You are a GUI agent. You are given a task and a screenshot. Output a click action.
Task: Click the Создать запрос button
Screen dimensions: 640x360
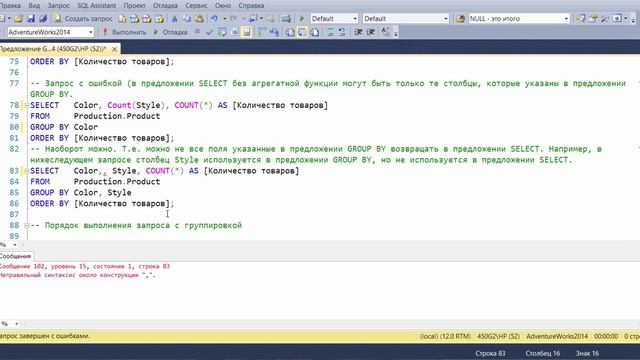pos(83,19)
